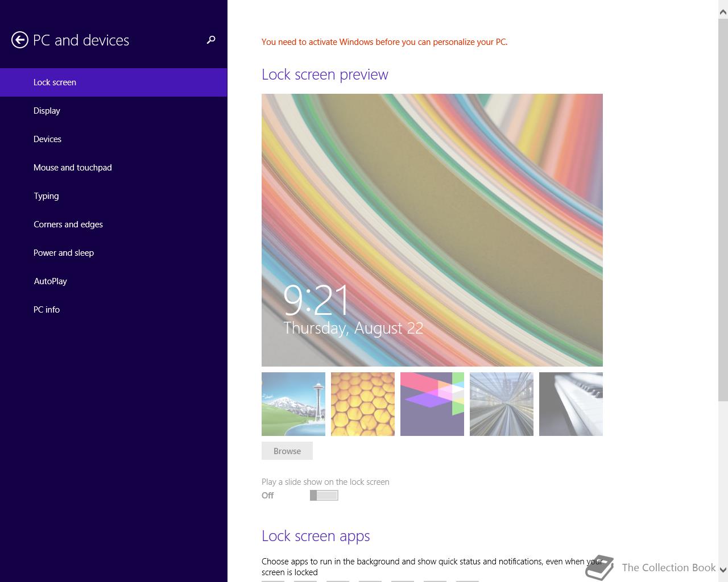Image resolution: width=728 pixels, height=582 pixels.
Task: Click the Lock screen apps heading
Action: 316,536
